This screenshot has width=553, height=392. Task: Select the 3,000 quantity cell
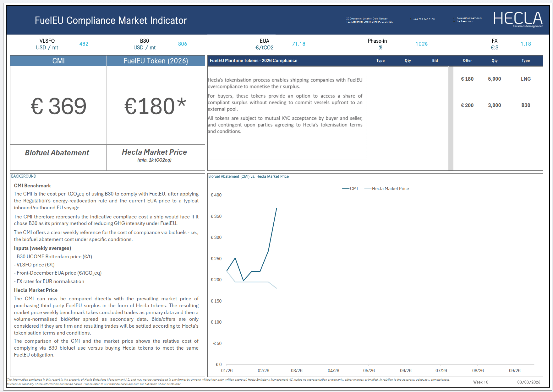495,105
